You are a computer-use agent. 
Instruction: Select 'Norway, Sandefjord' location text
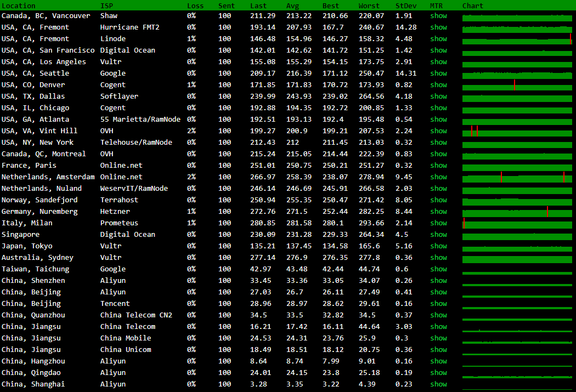click(39, 200)
